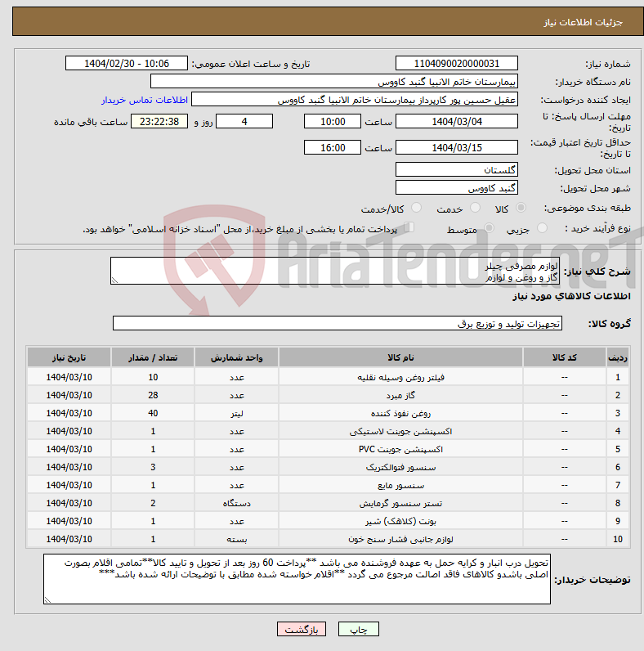Click the اطلاعات کالاهای مورد نیاز heading
Image resolution: width=644 pixels, height=651 pixels.
click(x=571, y=296)
